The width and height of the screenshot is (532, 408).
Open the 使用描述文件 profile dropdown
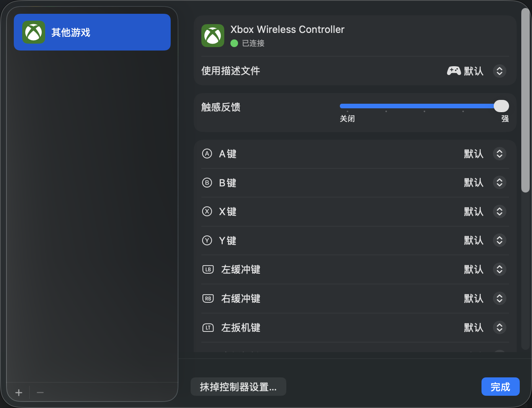(499, 71)
